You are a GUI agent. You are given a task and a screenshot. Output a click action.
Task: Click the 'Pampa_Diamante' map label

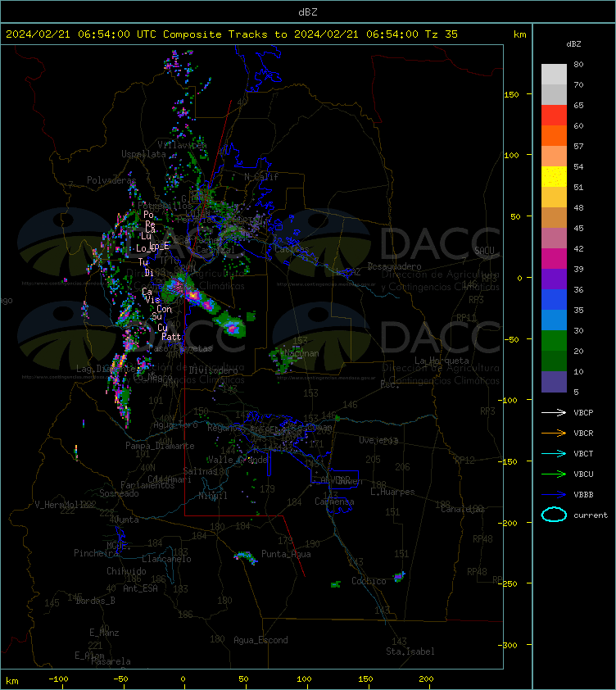coord(161,446)
